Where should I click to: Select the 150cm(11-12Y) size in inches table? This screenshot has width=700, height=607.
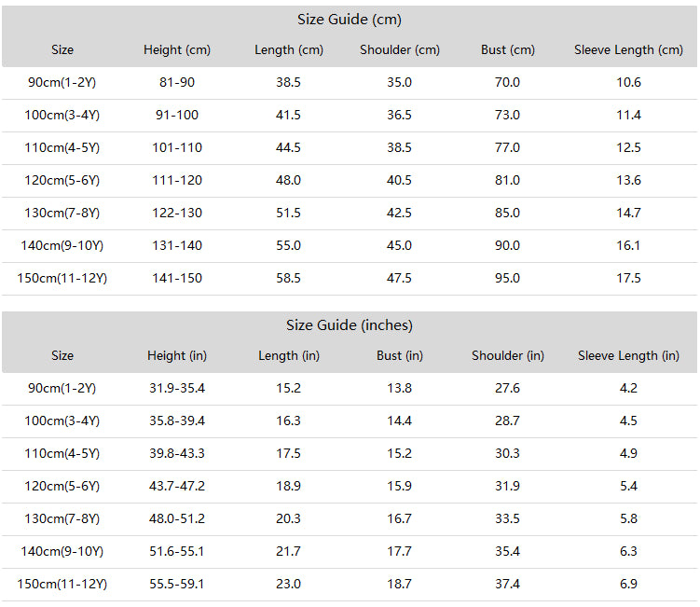pyautogui.click(x=62, y=584)
